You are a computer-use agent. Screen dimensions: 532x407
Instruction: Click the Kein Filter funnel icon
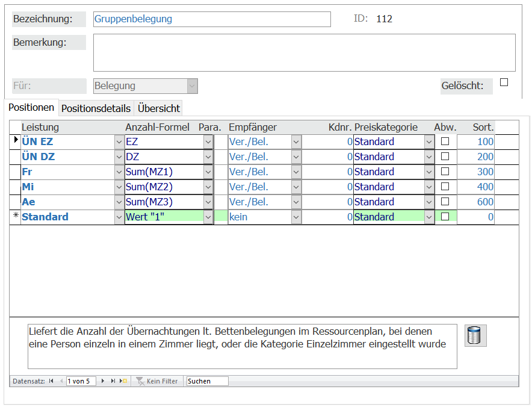(140, 381)
